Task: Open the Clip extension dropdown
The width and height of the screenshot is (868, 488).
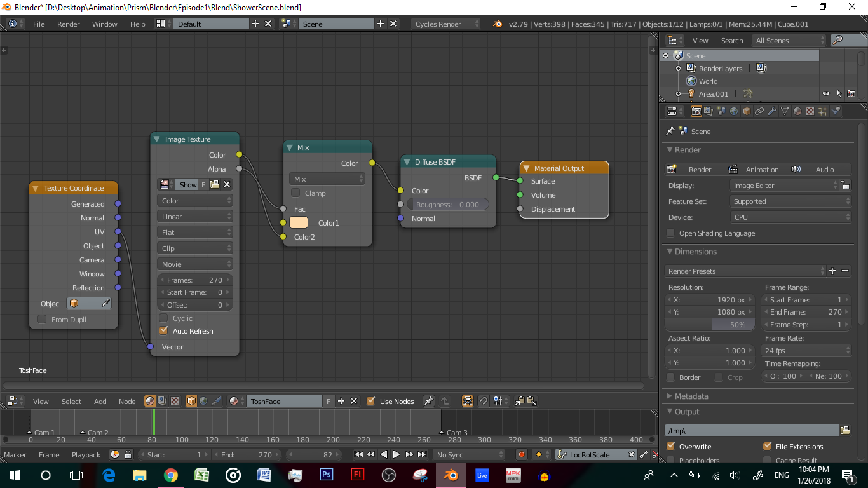Action: (195, 248)
